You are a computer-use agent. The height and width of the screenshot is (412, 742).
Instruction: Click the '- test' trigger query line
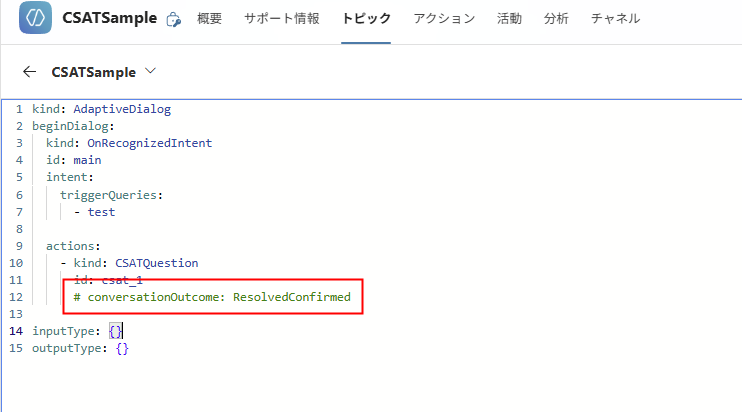[x=94, y=212]
